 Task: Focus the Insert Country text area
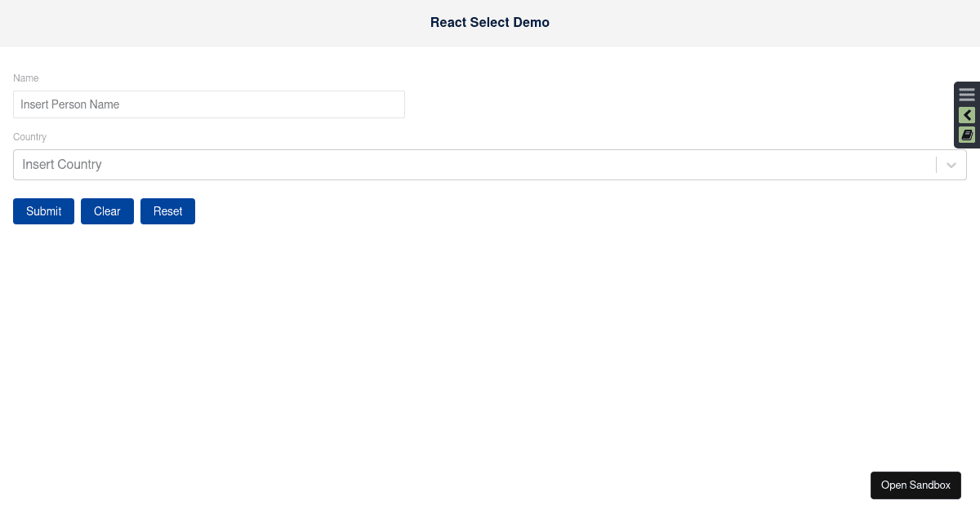[x=327, y=165]
